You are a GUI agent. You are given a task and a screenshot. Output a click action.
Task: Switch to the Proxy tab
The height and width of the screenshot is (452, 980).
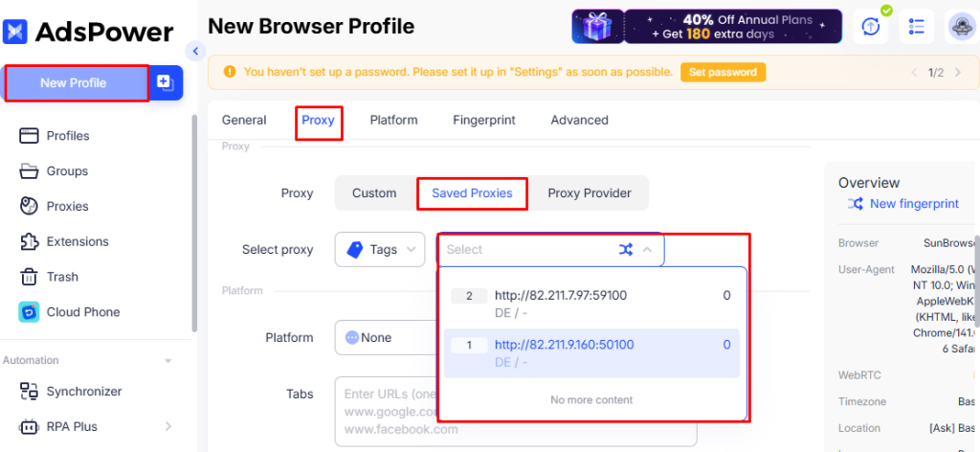point(318,120)
